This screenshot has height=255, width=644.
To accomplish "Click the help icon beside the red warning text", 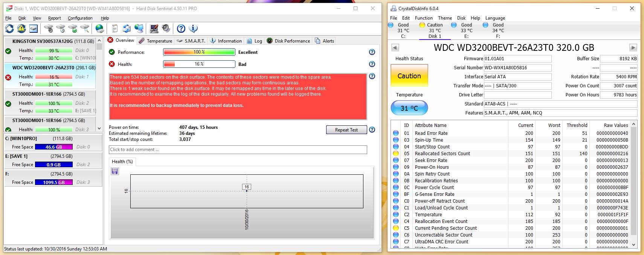I will click(x=372, y=76).
